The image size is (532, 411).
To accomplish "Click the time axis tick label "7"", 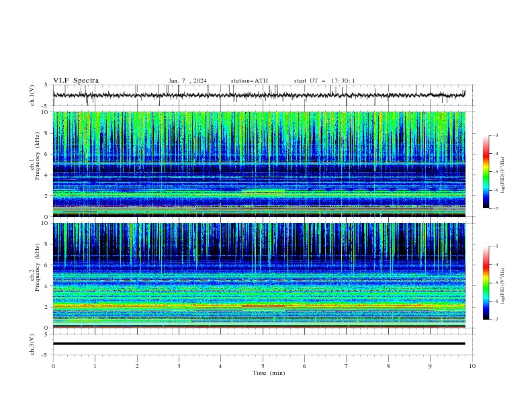I will click(347, 366).
